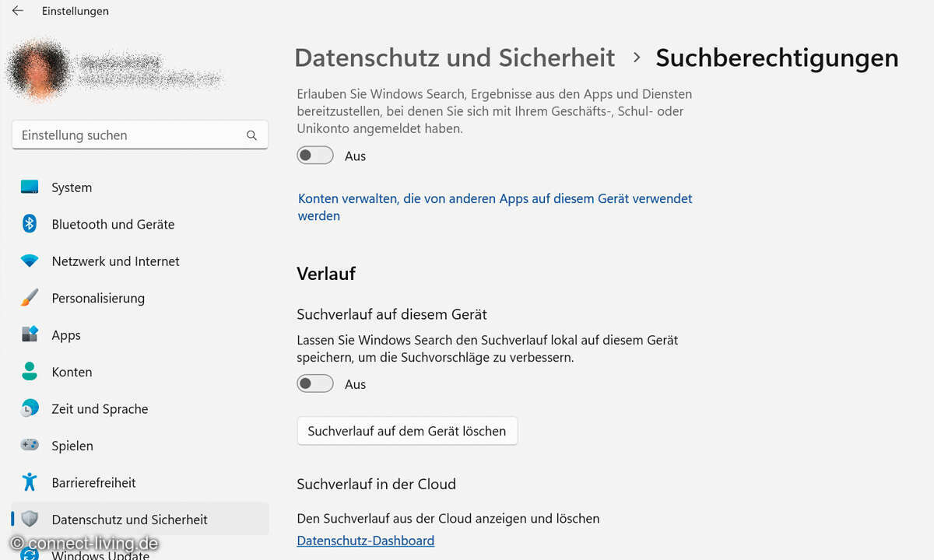Screen dimensions: 934x560
Task: Open Personalisierung category
Action: click(x=98, y=298)
